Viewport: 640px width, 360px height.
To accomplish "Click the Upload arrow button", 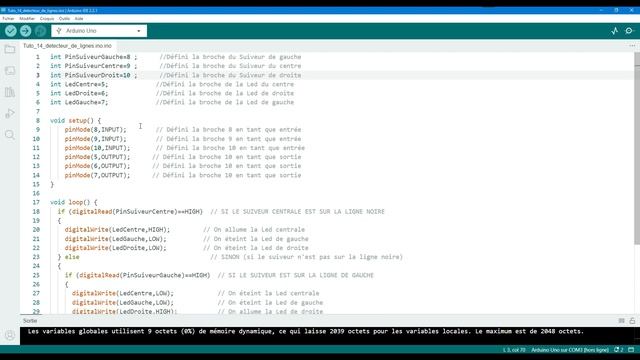I will pos(25,31).
